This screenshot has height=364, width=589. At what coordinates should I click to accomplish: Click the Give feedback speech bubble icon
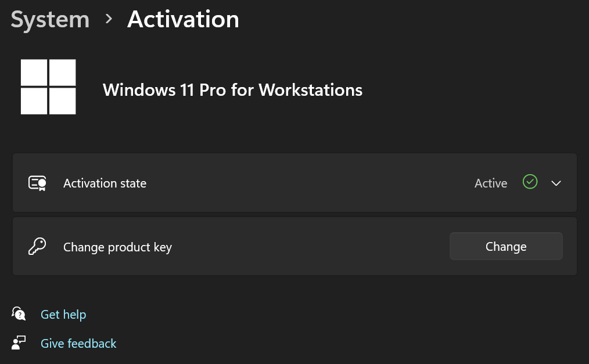(19, 343)
